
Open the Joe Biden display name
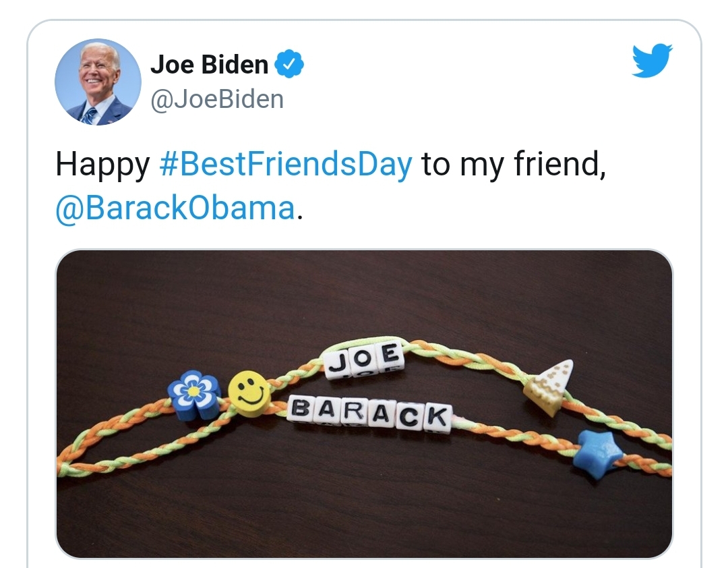(210, 64)
